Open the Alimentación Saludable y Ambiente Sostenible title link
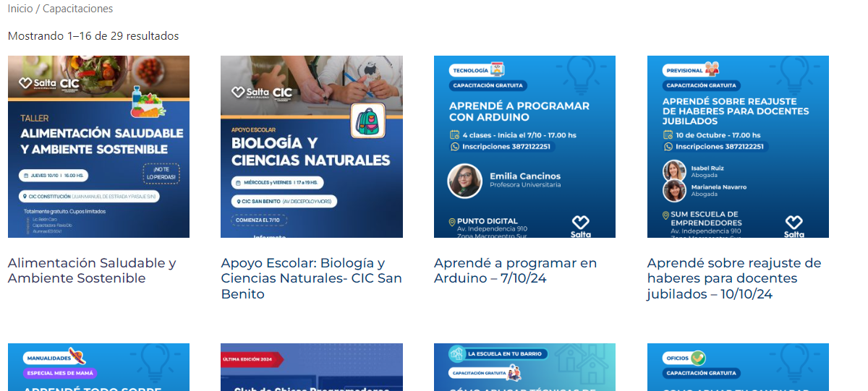868x391 pixels. click(92, 270)
